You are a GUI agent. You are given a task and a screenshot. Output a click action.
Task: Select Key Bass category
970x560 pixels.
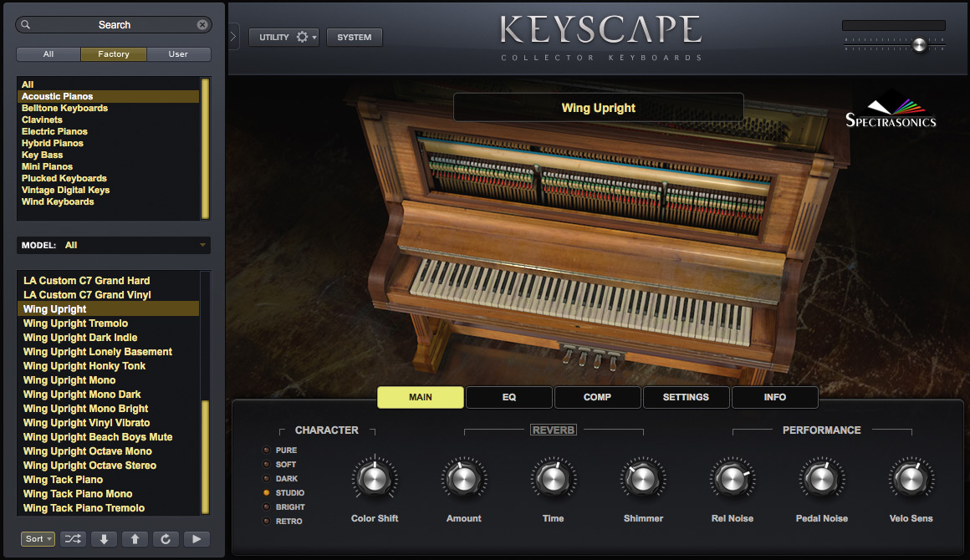click(108, 155)
